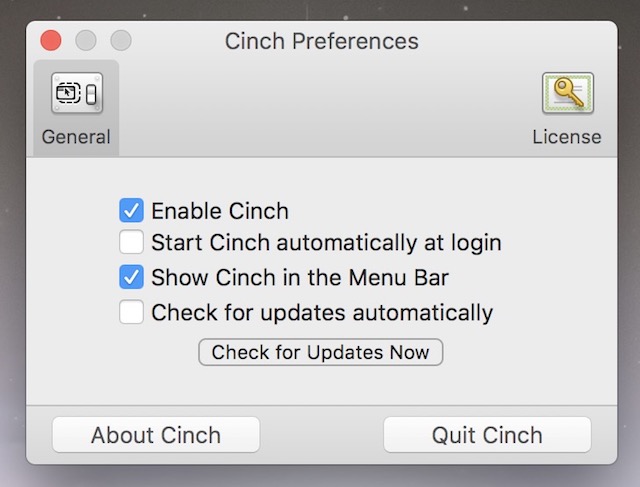This screenshot has width=640, height=487.
Task: Tick the Check for updates automatically checkbox
Action: 131,312
